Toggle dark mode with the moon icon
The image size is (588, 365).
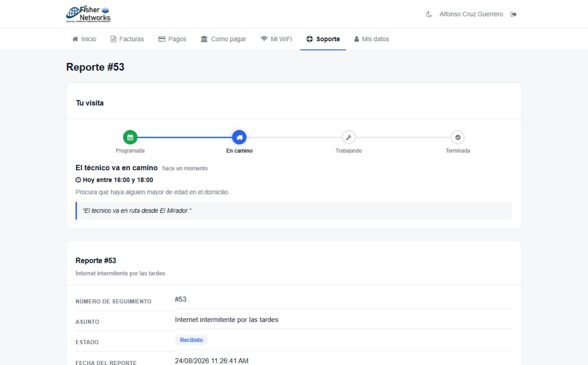pyautogui.click(x=429, y=14)
